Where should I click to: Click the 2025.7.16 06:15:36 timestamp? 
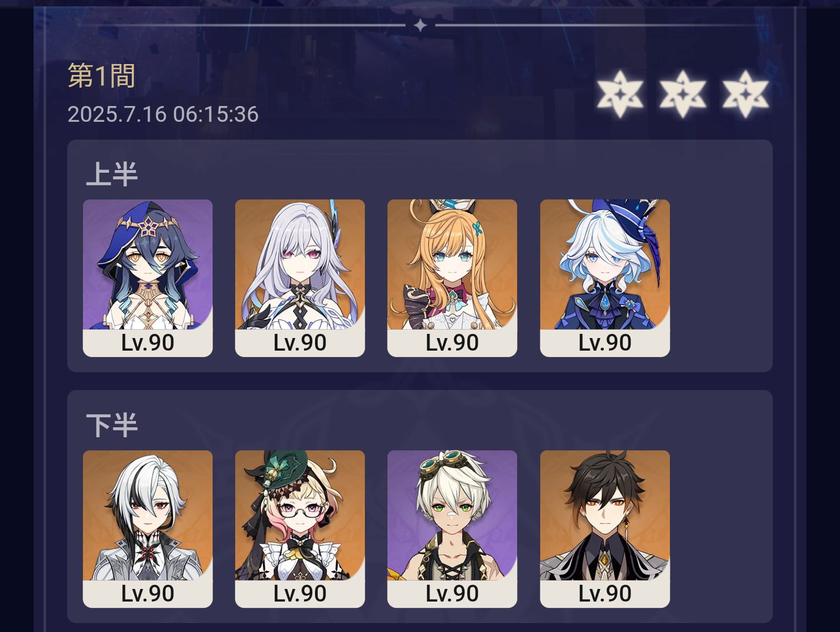coord(163,114)
